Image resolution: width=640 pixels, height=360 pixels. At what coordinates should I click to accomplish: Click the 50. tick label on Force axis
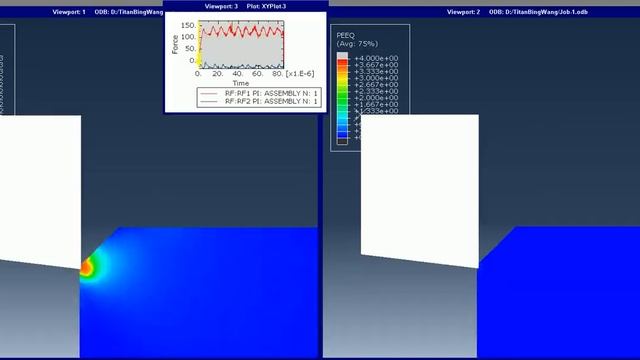tap(190, 49)
